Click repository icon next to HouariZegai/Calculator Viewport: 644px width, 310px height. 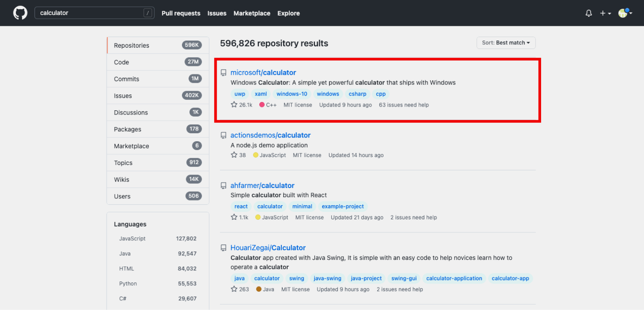coord(224,248)
